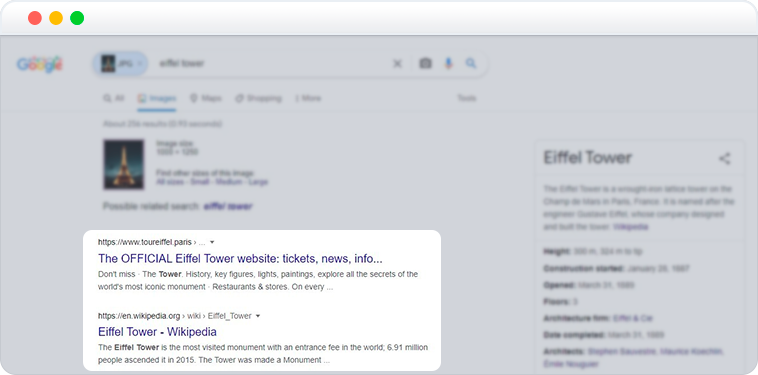Click the Google logo

pyautogui.click(x=40, y=64)
